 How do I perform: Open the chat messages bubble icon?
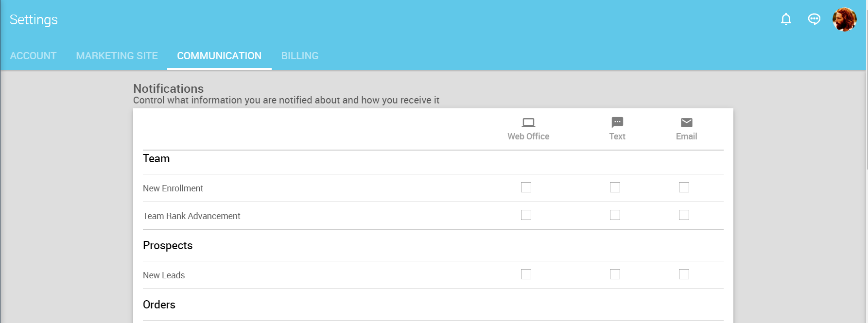pos(814,19)
